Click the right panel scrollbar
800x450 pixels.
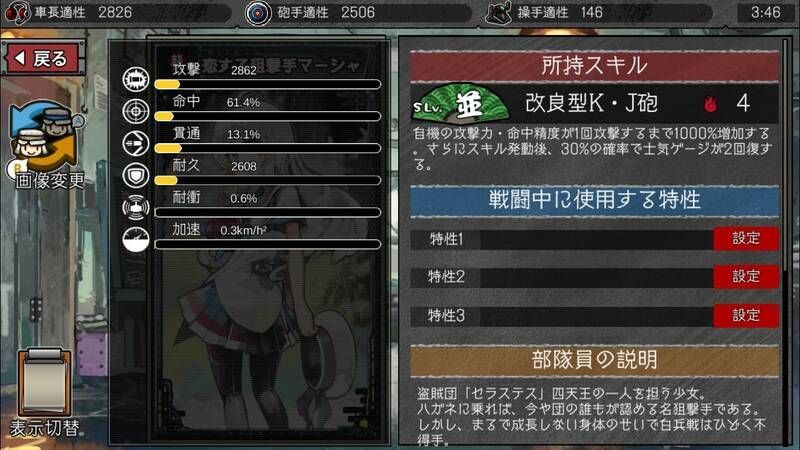(785, 240)
